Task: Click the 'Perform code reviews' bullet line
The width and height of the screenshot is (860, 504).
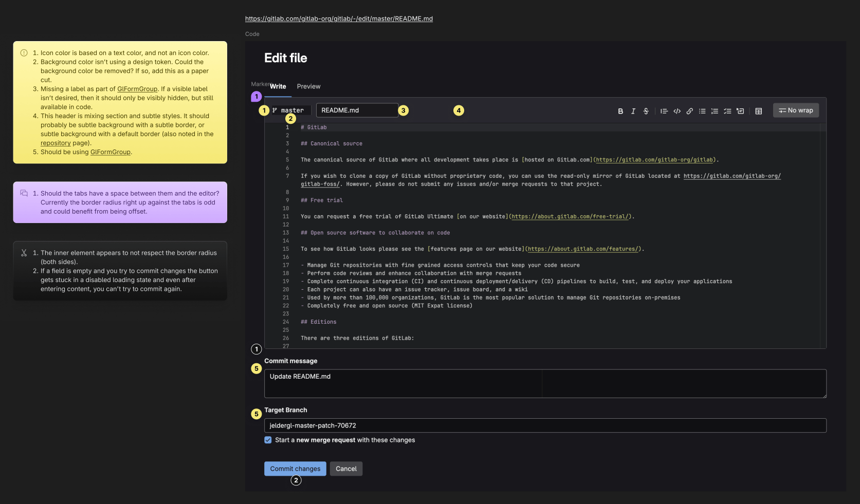Action: (x=411, y=273)
